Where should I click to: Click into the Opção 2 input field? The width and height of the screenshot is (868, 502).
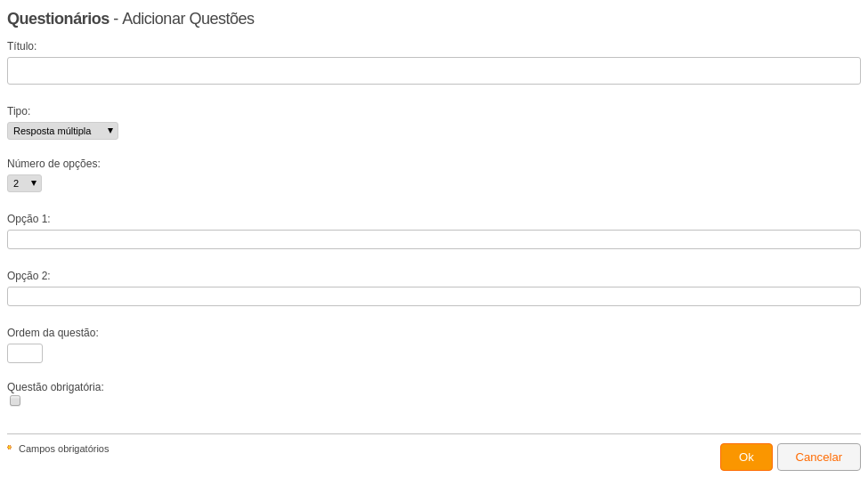pyautogui.click(x=434, y=296)
